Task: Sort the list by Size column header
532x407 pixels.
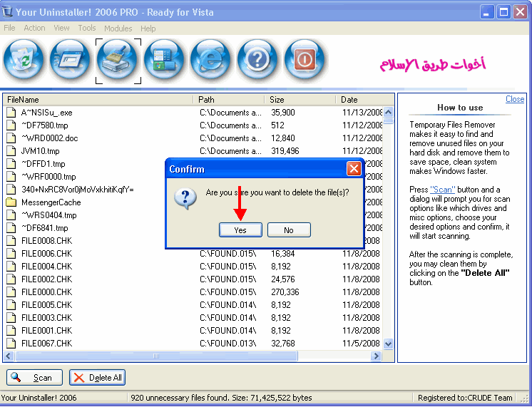Action: coord(300,100)
